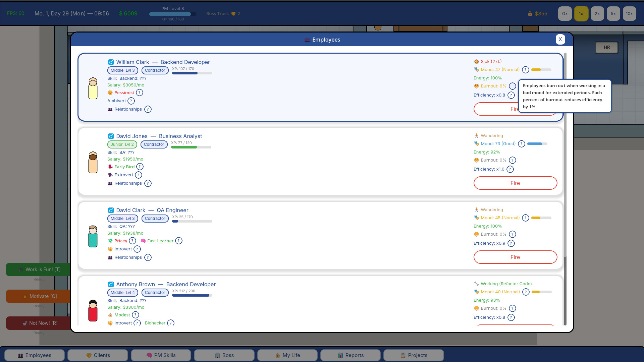
Task: Click Anthony Brown's Modest trait help icon
Action: pyautogui.click(x=135, y=315)
